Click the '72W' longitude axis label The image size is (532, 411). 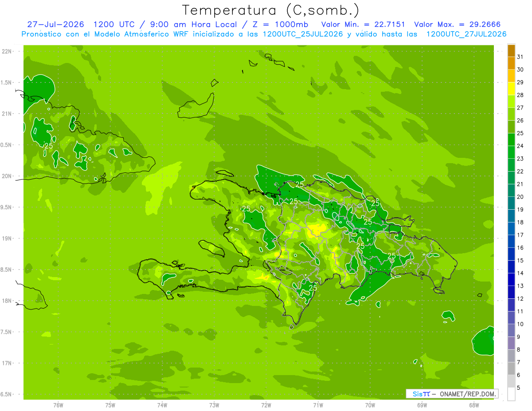(x=266, y=405)
